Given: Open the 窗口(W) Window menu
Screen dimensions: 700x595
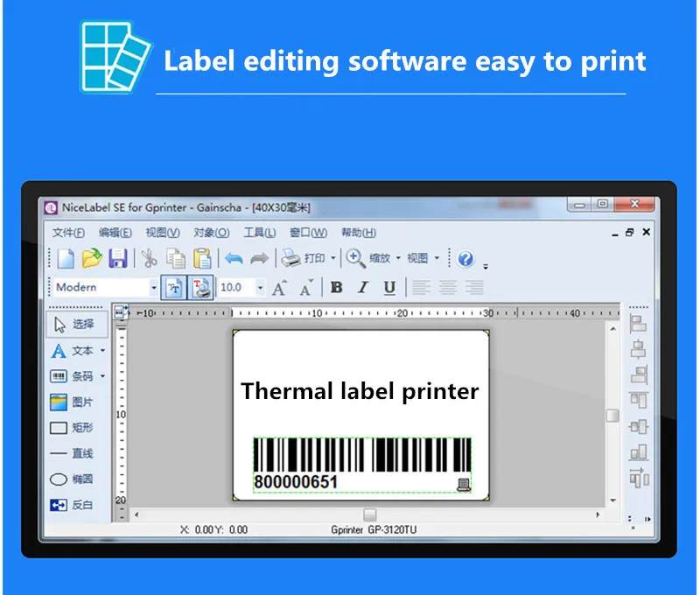Looking at the screenshot, I should click(x=309, y=233).
